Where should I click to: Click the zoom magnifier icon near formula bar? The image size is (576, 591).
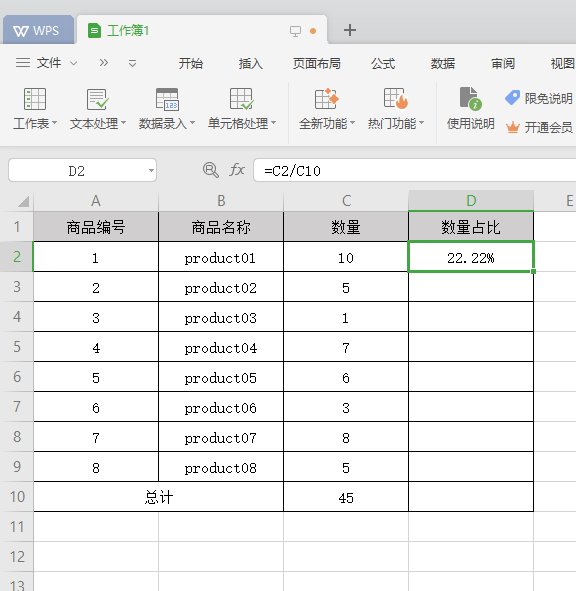point(210,170)
